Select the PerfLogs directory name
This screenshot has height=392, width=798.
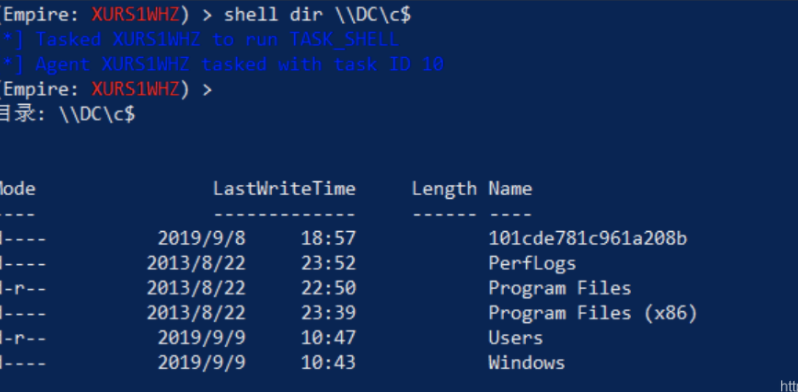point(532,264)
